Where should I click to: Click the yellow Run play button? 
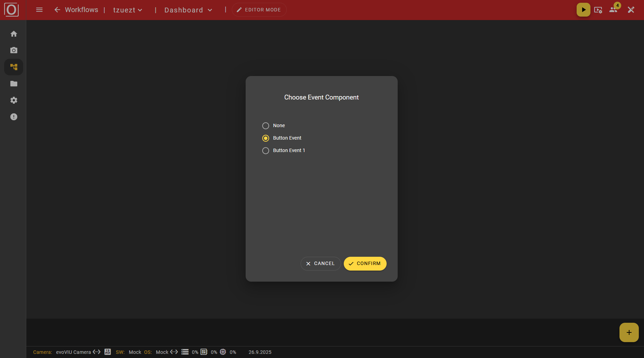[x=583, y=10]
